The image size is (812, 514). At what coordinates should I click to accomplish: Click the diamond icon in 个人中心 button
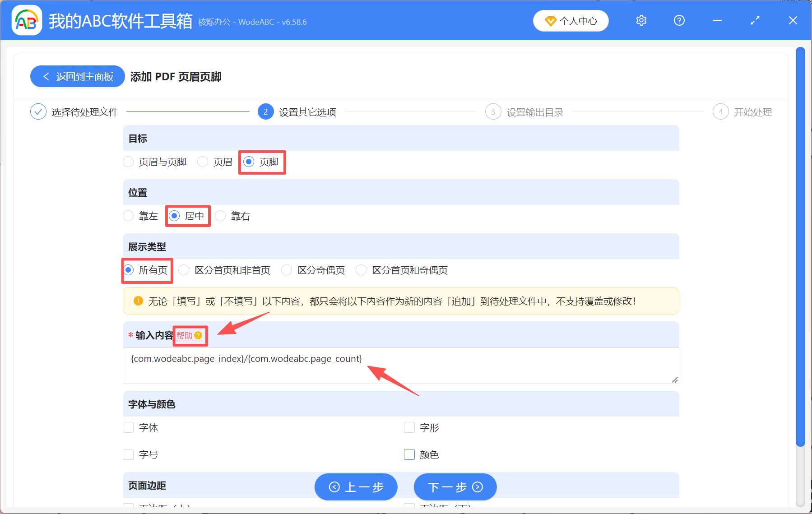click(x=550, y=21)
